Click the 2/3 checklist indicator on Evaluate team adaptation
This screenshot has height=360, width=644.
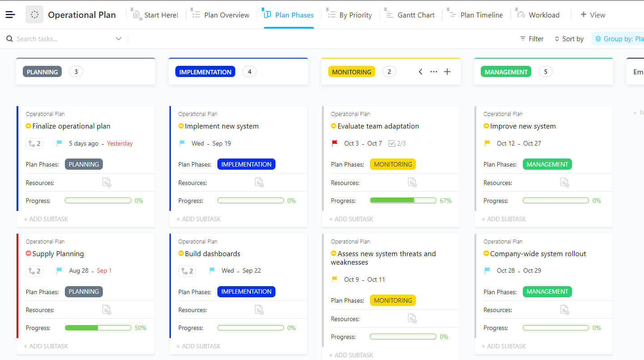(397, 144)
